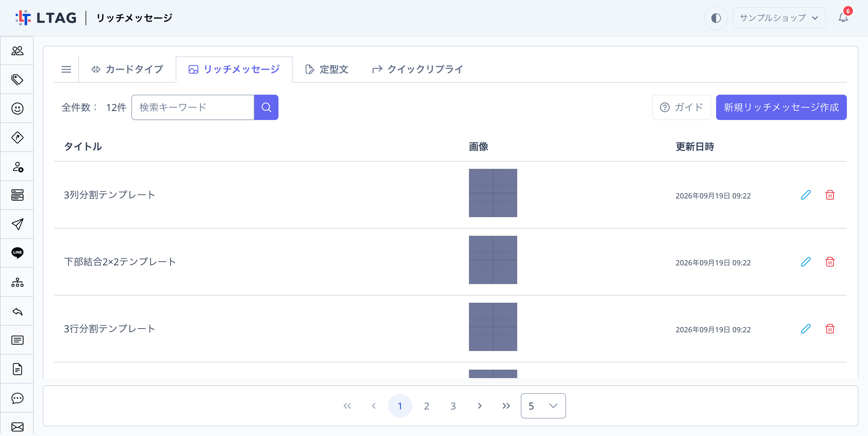Open the text lines sidebar icon
The height and width of the screenshot is (436, 868).
(17, 340)
